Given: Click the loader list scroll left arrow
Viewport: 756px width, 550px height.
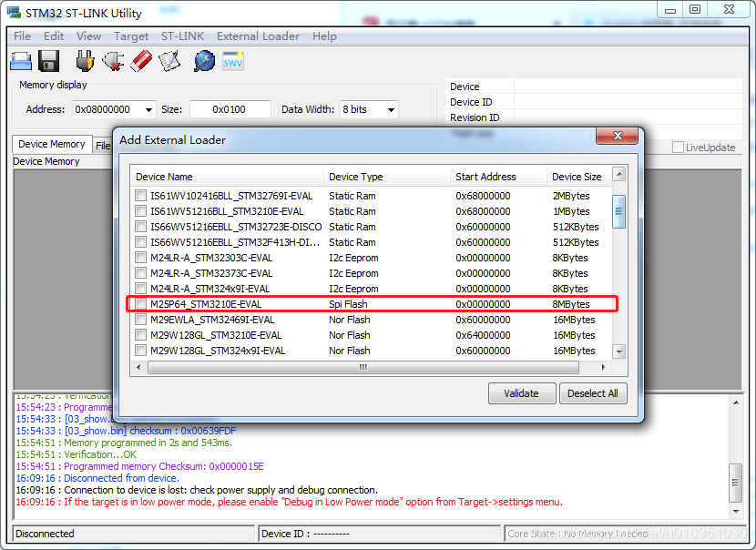Looking at the screenshot, I should [138, 367].
